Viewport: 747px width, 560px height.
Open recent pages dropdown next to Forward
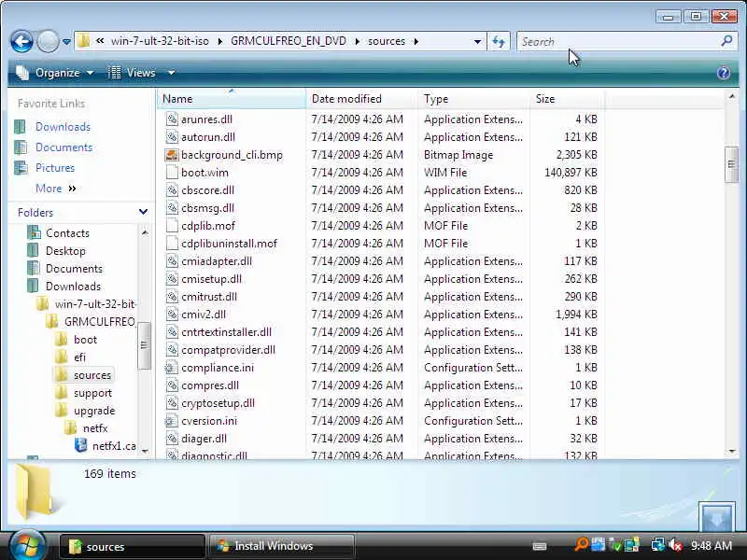pyautogui.click(x=66, y=42)
